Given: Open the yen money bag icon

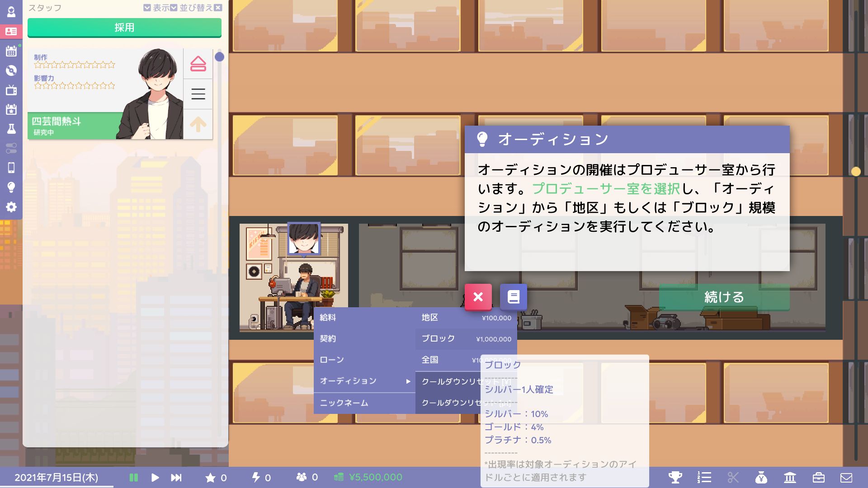Looking at the screenshot, I should 761,477.
